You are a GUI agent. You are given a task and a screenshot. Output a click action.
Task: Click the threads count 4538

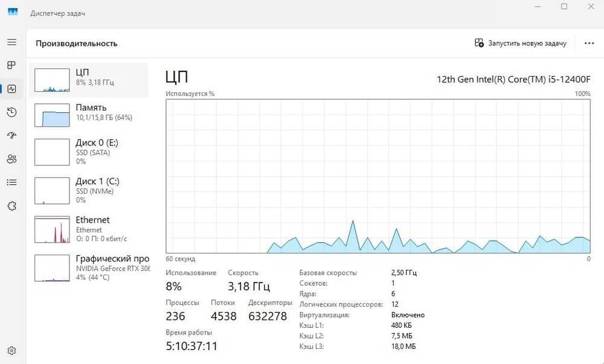pos(224,316)
